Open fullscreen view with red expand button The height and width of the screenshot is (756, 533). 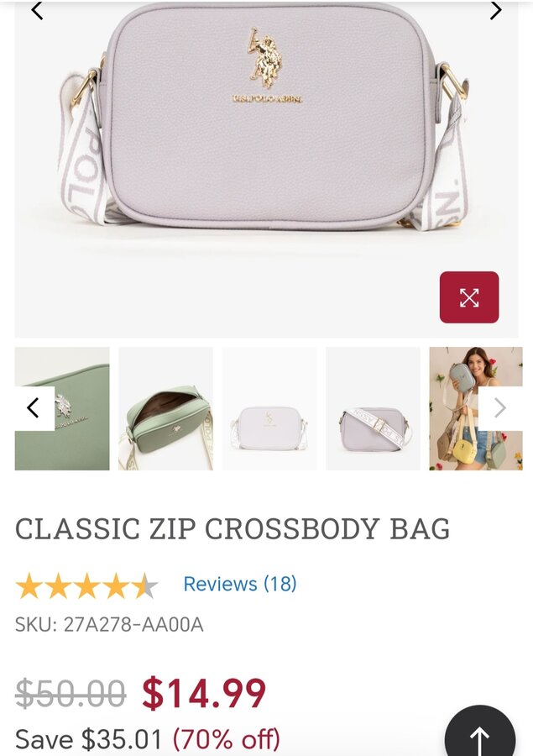(469, 297)
